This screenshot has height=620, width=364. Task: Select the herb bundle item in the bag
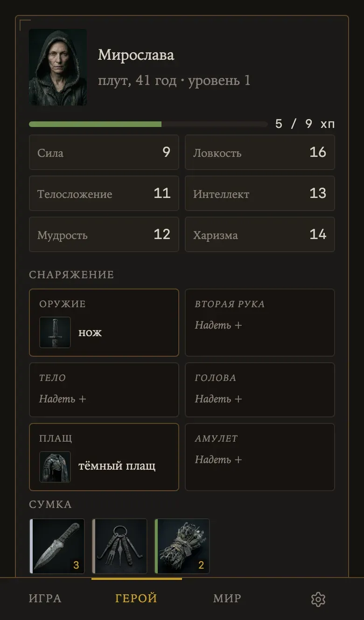[x=182, y=546]
